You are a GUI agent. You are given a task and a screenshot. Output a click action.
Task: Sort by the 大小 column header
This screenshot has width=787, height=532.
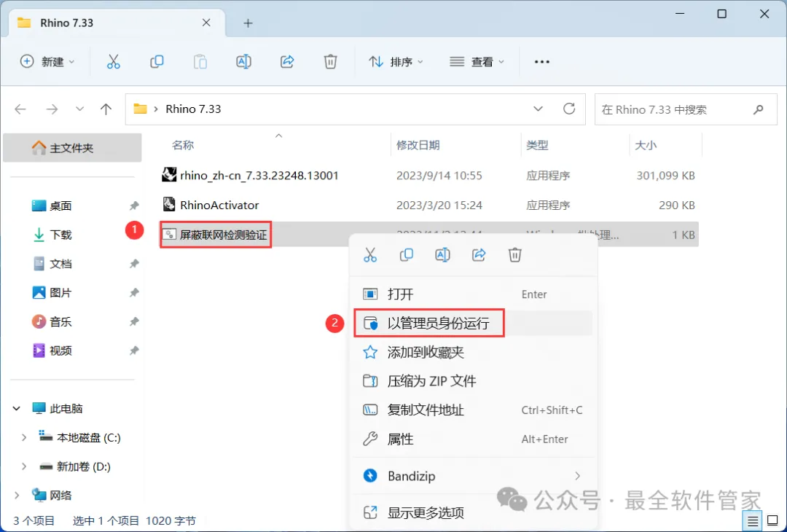click(x=646, y=146)
